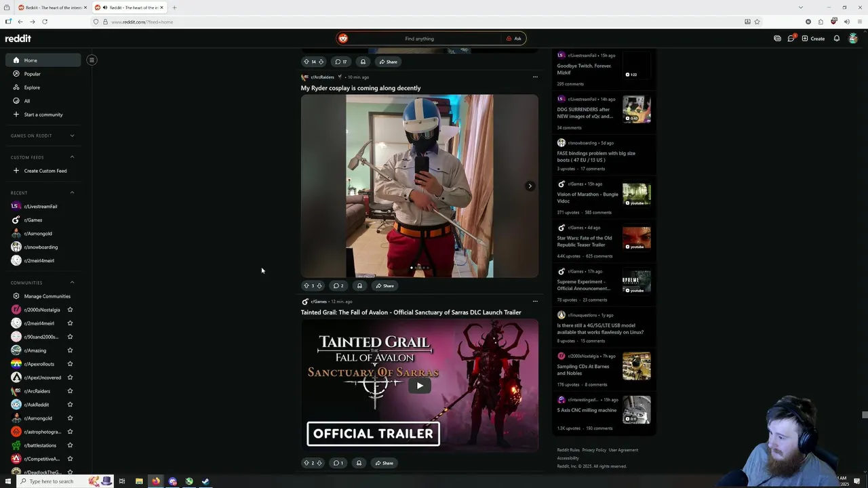Open comments on the Tainted Grail post
Screen dimensions: 868x488
pyautogui.click(x=338, y=463)
